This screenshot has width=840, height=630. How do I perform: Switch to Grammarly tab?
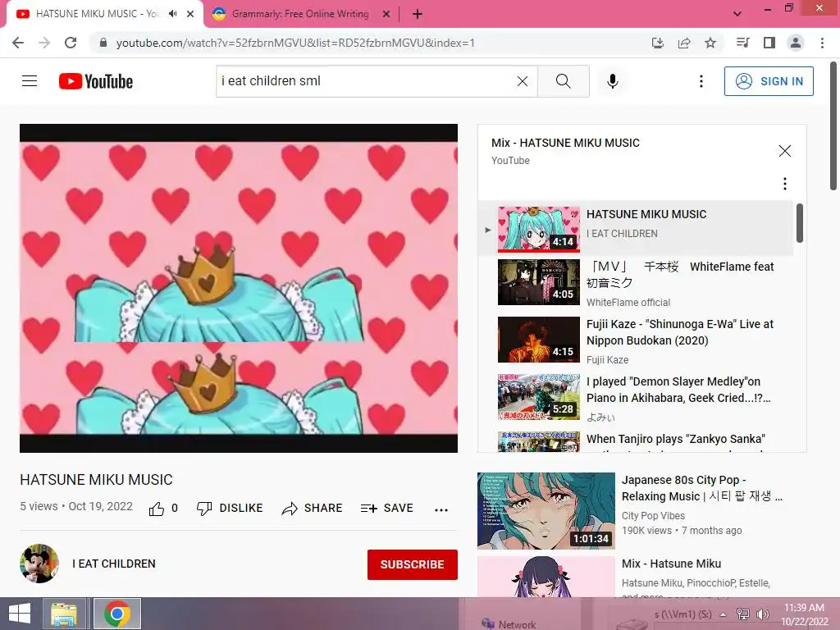click(x=300, y=14)
